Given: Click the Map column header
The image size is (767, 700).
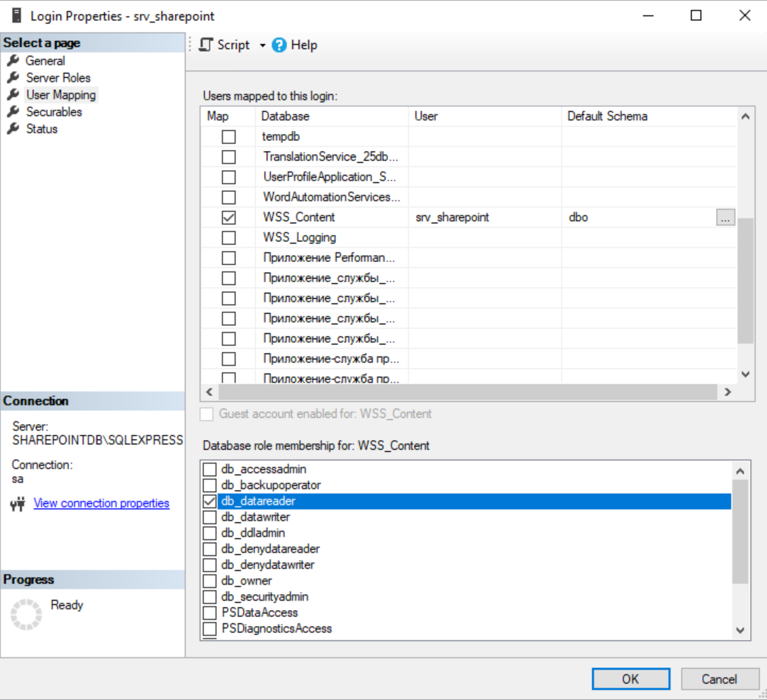Looking at the screenshot, I should [x=228, y=116].
